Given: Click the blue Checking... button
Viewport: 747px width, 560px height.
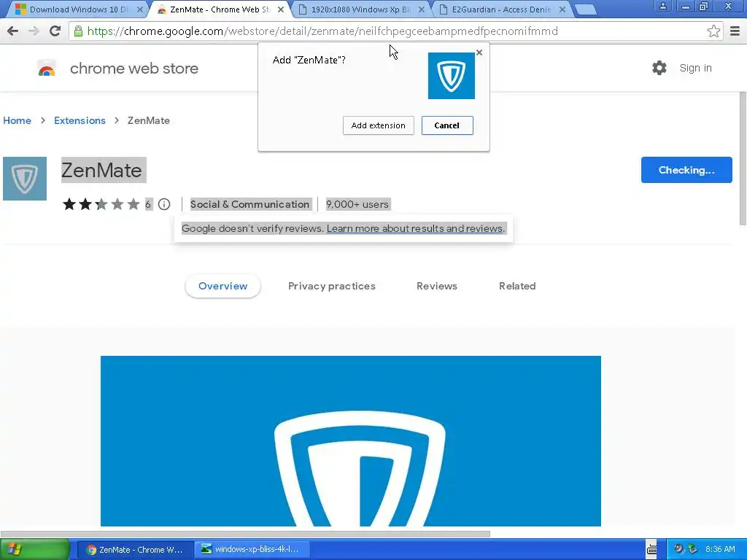Looking at the screenshot, I should click(x=686, y=170).
